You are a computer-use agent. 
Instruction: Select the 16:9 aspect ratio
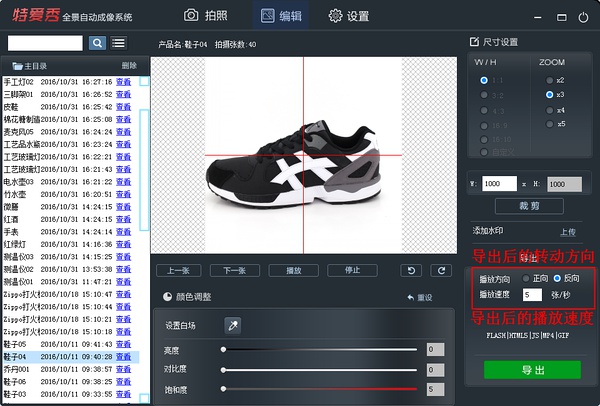tap(484, 125)
